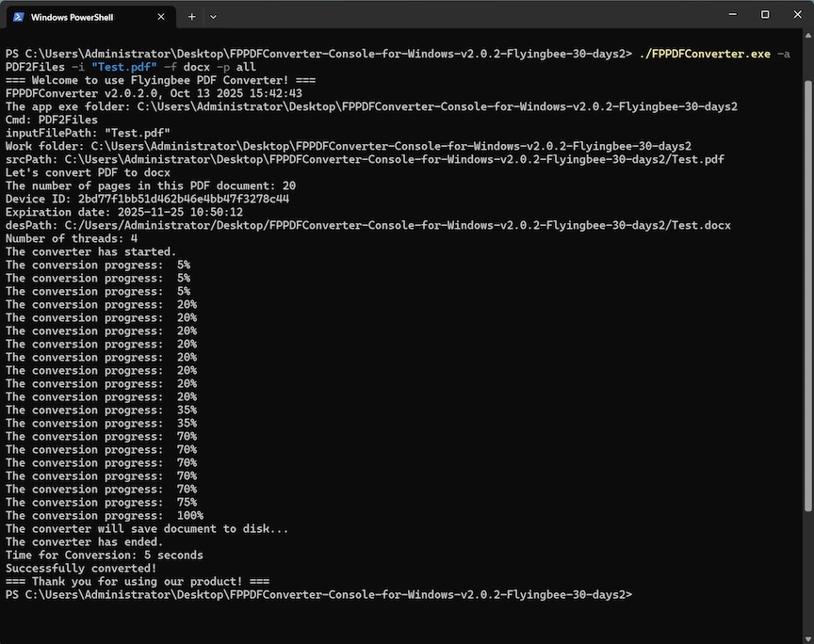
Task: Open a new tab with the plus button
Action: 192,16
